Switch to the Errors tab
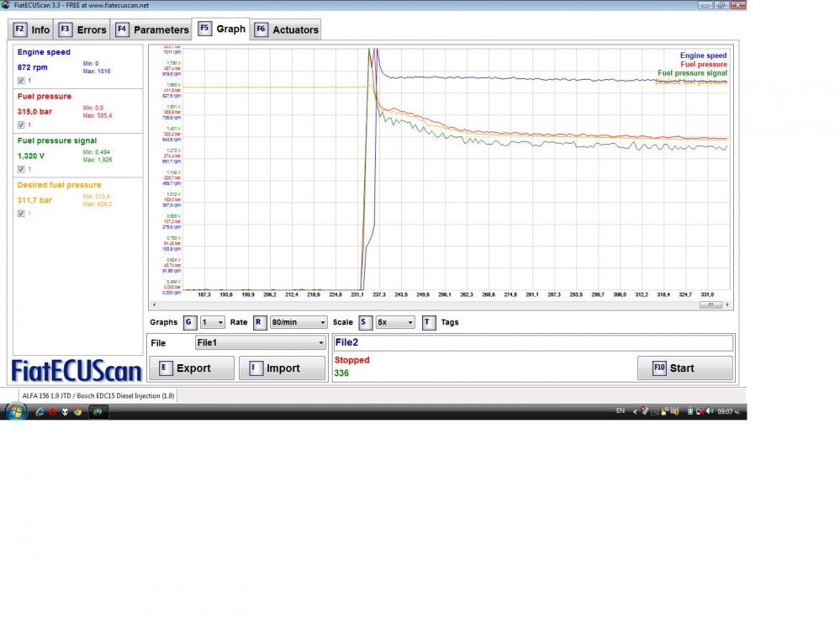The image size is (840, 630). tap(83, 29)
